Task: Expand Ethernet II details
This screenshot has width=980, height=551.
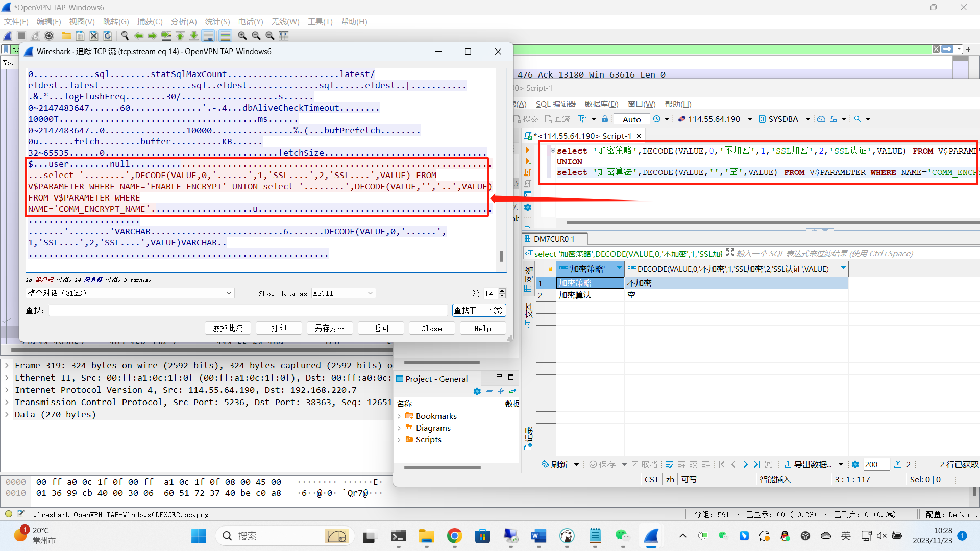Action: pyautogui.click(x=7, y=378)
